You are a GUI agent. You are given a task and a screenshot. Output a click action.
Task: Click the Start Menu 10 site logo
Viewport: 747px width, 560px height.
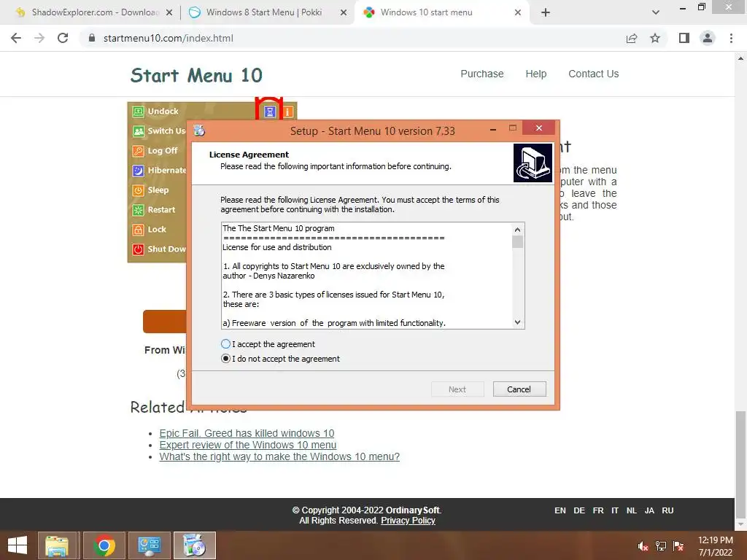pyautogui.click(x=196, y=75)
